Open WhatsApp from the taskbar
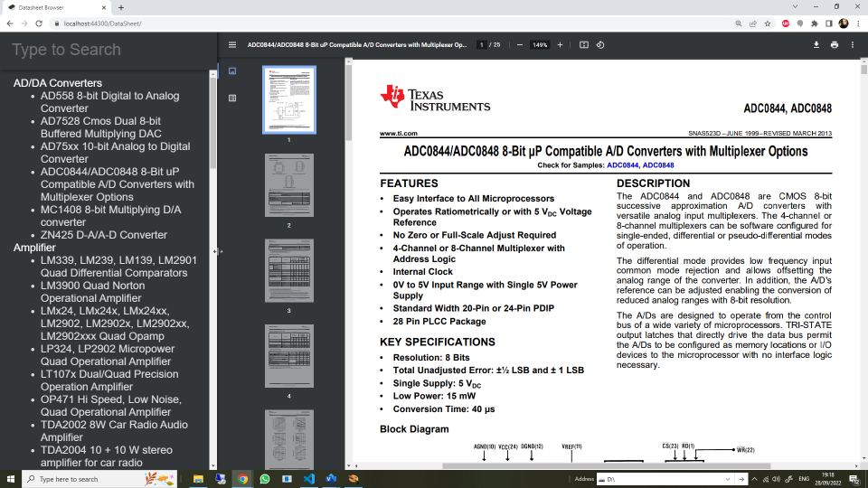Image resolution: width=868 pixels, height=488 pixels. [265, 479]
